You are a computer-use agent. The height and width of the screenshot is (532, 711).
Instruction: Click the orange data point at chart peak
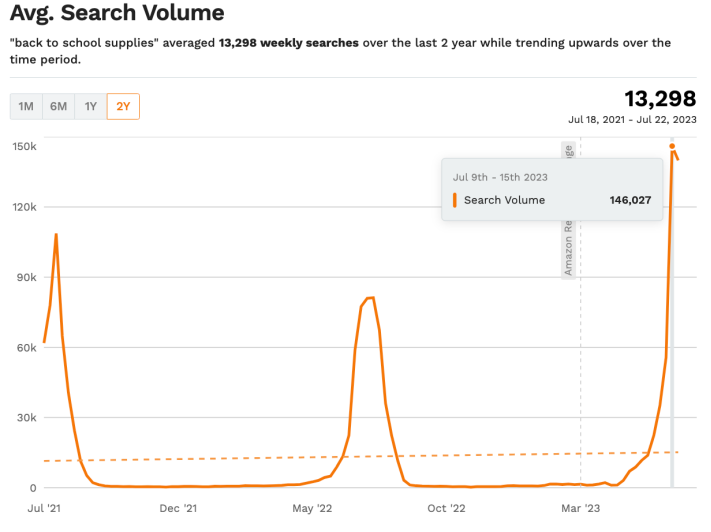672,147
